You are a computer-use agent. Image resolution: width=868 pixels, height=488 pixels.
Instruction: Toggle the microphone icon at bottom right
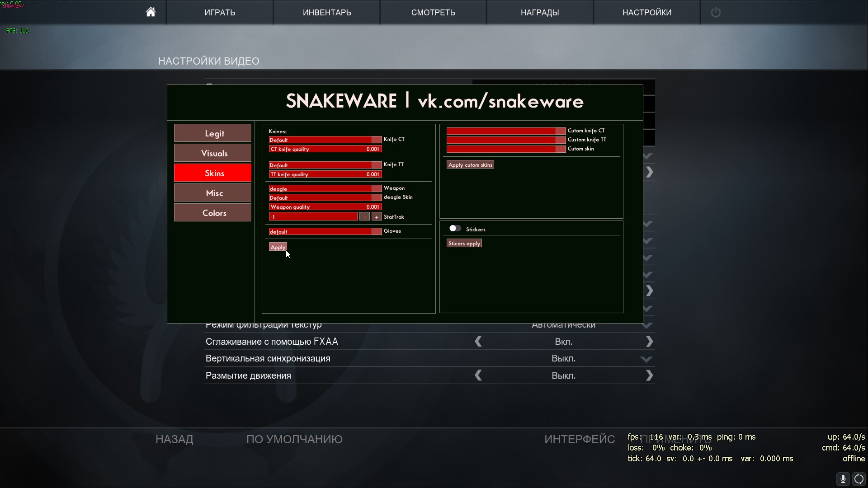point(843,479)
